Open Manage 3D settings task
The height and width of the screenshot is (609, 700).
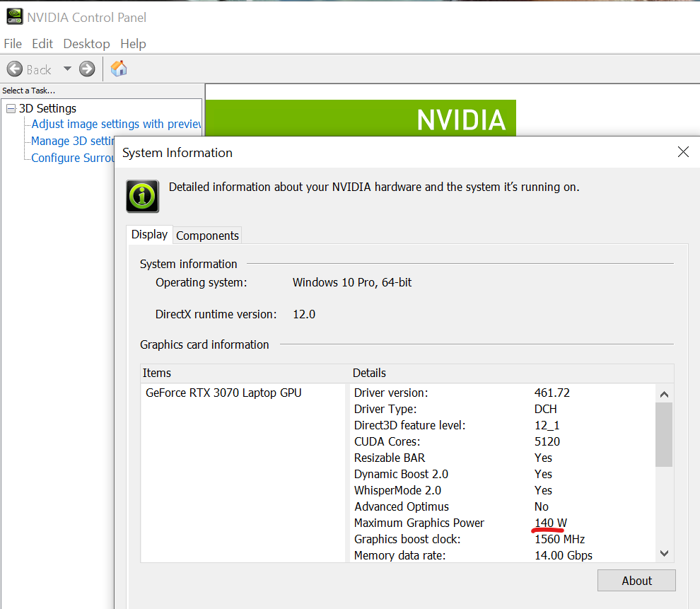click(x=73, y=141)
